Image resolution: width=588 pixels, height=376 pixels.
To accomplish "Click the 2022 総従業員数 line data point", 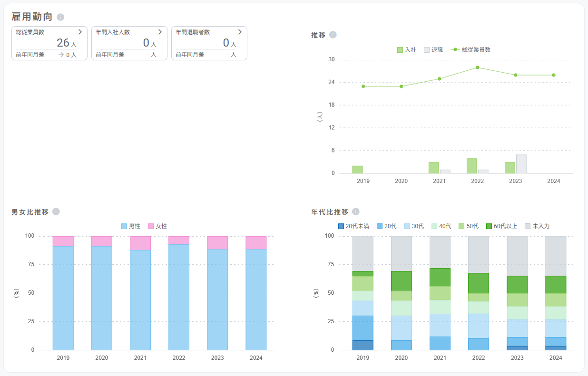I will pyautogui.click(x=477, y=67).
